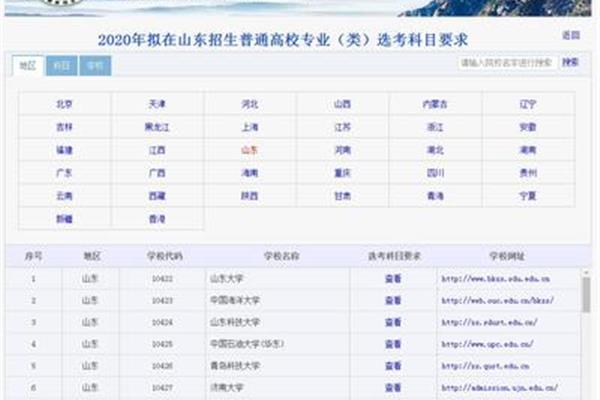View subject requirements for 中国海洋大学
The image size is (600, 400).
[x=393, y=300]
